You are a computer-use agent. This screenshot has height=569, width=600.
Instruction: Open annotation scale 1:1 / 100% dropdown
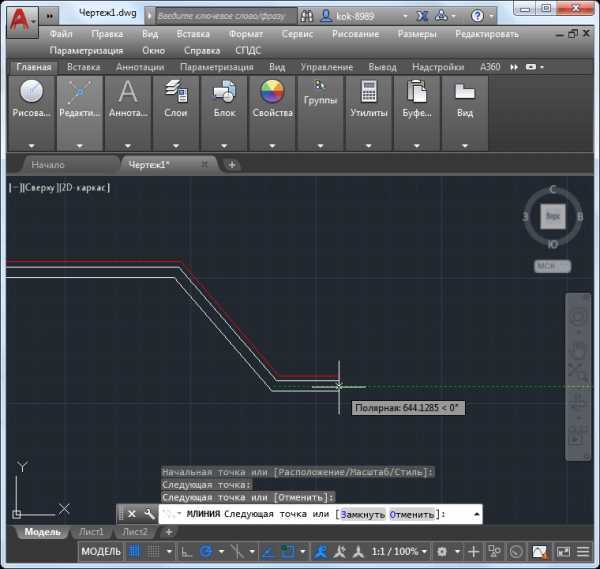pyautogui.click(x=399, y=551)
